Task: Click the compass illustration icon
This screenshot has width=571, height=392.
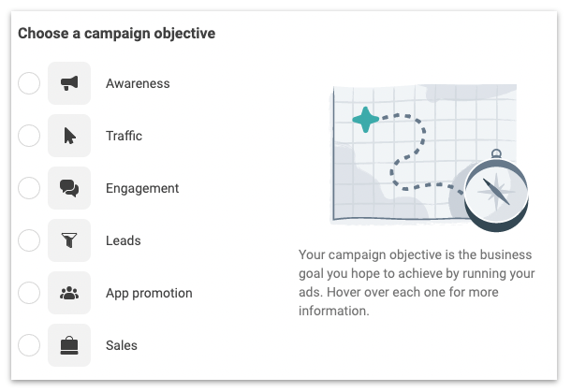Action: coord(496,192)
